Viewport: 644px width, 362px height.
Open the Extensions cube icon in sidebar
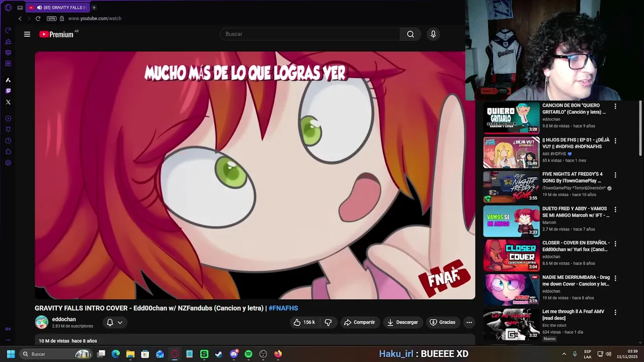(8, 152)
